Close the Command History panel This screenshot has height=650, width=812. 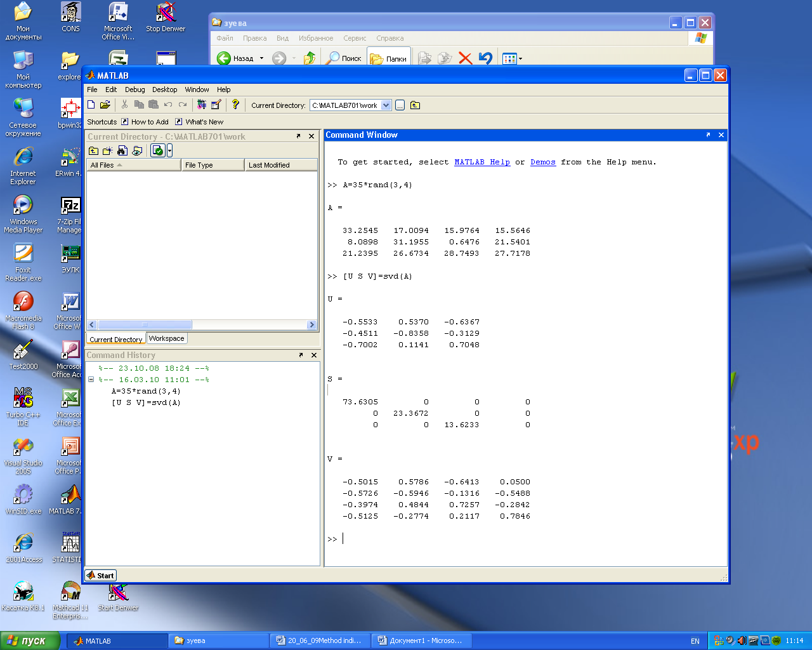(313, 355)
